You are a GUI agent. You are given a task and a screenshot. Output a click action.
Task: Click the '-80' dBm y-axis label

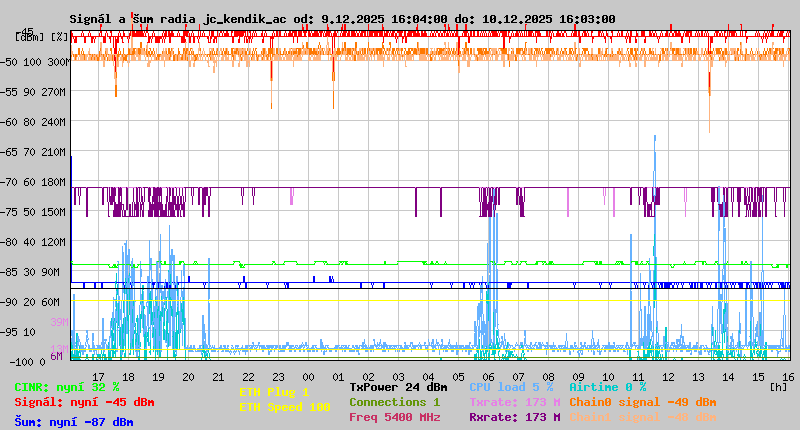(8, 242)
